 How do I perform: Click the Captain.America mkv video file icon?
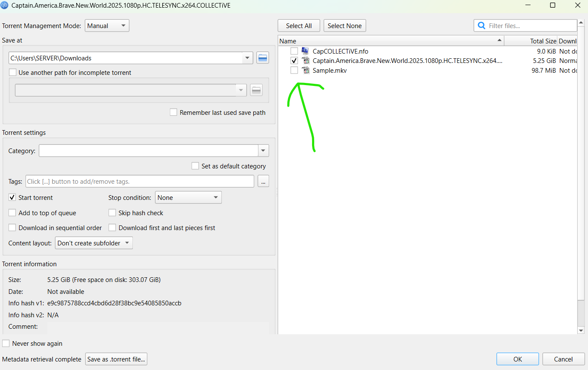(x=306, y=61)
